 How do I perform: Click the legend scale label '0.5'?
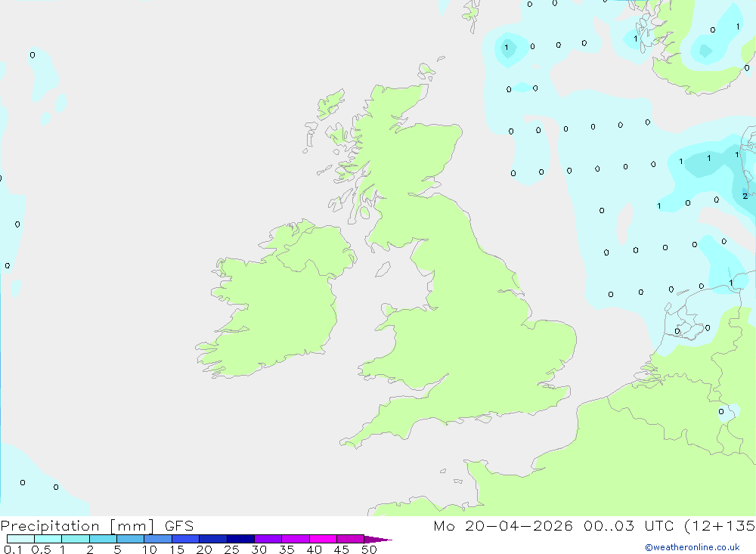[41, 549]
